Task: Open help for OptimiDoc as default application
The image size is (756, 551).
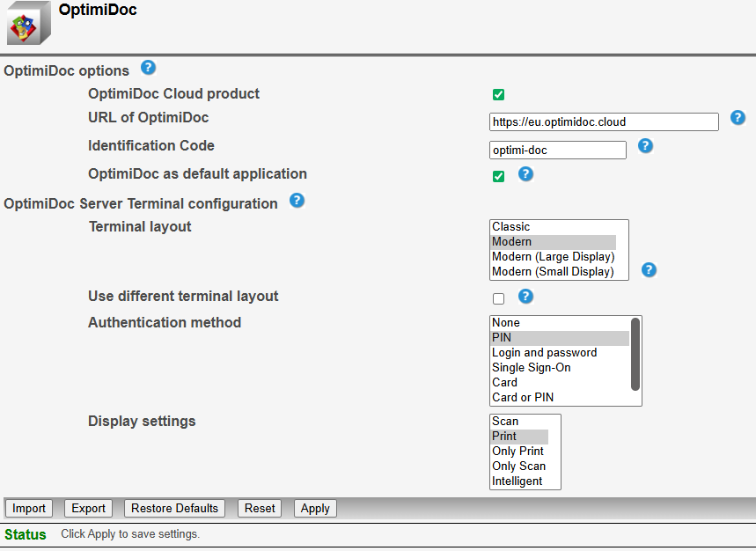Action: (x=525, y=173)
